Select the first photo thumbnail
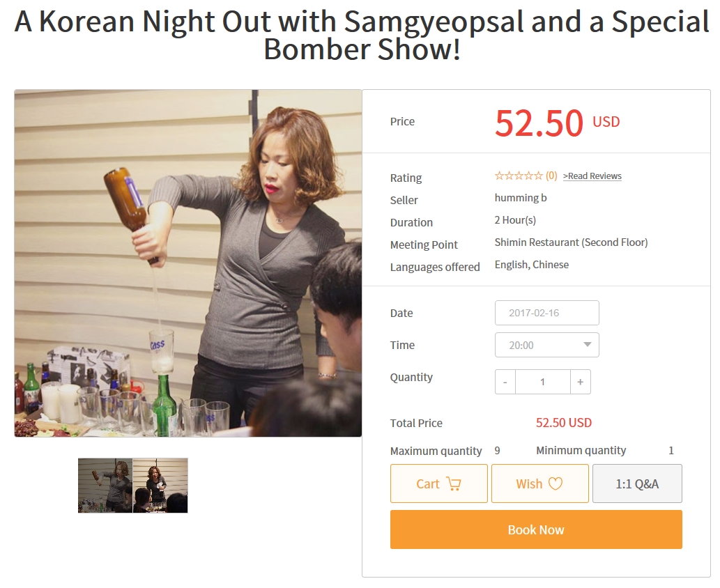Viewport: 720px width, 588px height. 105,486
